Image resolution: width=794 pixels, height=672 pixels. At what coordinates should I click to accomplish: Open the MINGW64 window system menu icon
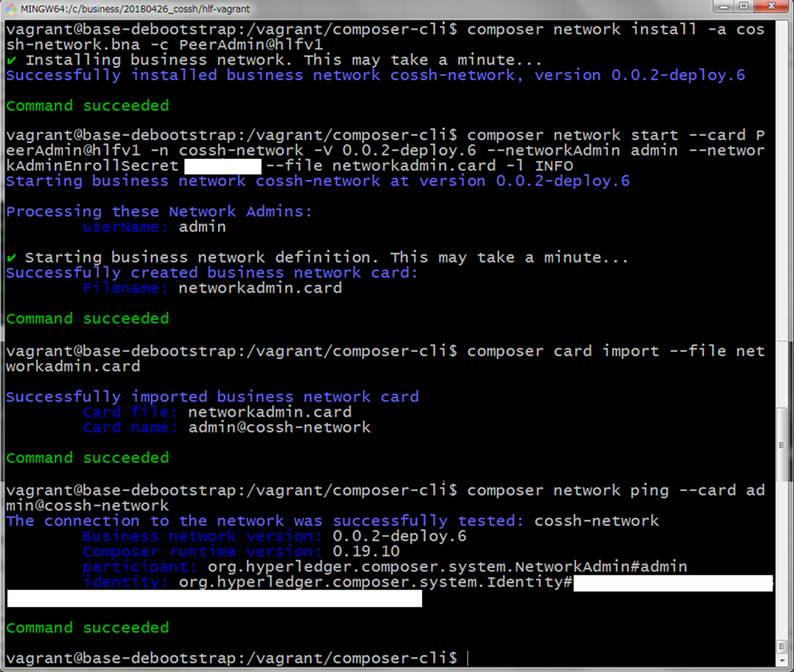pos(11,9)
